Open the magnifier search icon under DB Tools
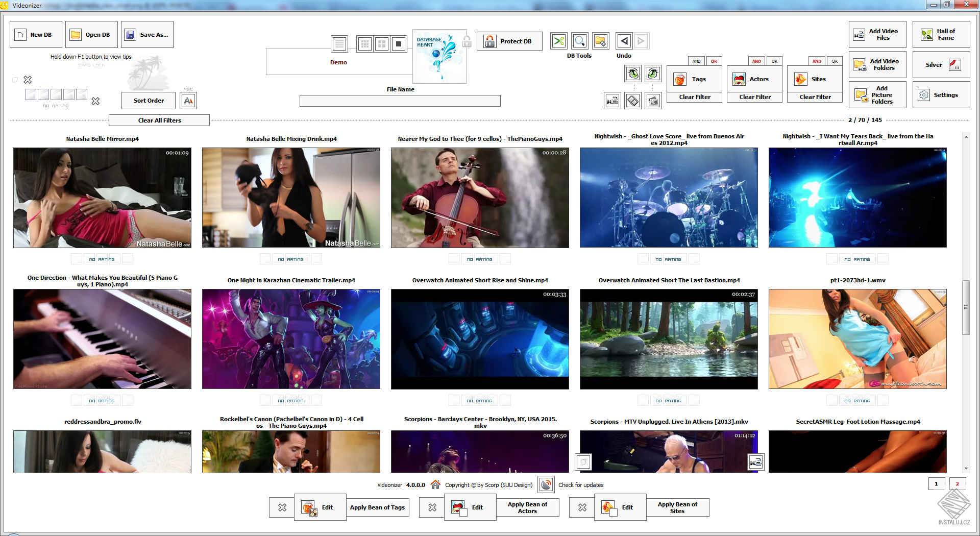The width and height of the screenshot is (980, 536). (x=579, y=41)
